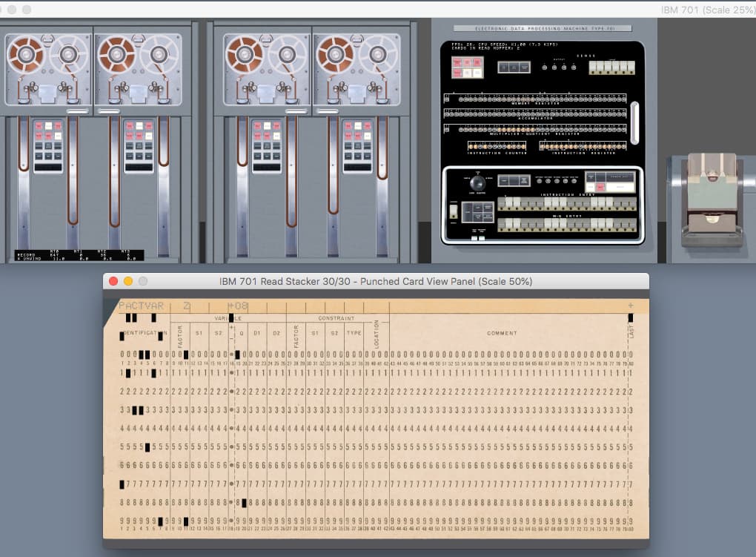Click Accumulator light row

click(x=535, y=113)
